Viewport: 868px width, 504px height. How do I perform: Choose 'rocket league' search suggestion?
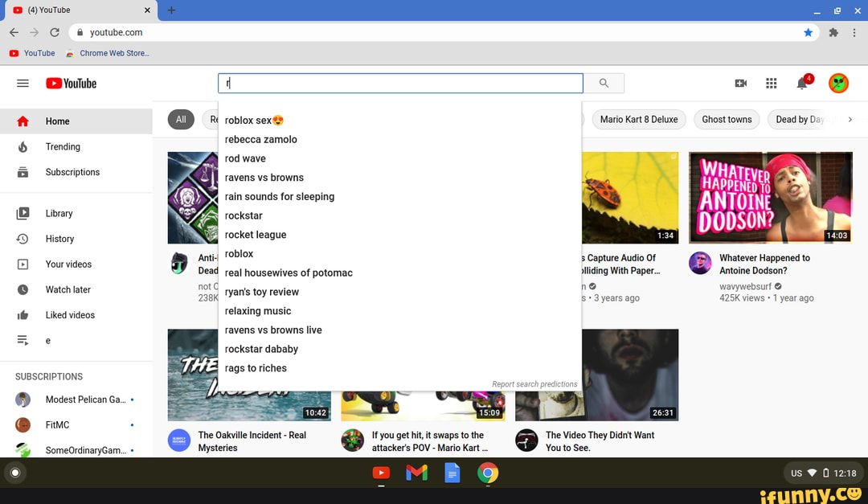coord(256,235)
